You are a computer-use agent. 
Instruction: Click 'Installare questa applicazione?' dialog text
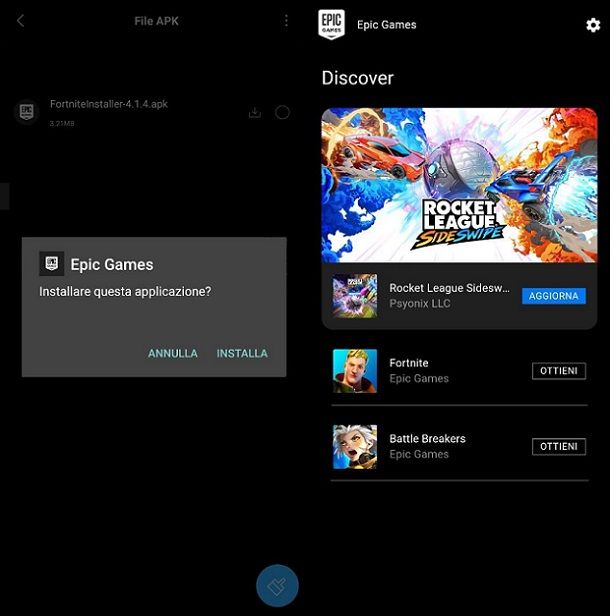pos(125,292)
